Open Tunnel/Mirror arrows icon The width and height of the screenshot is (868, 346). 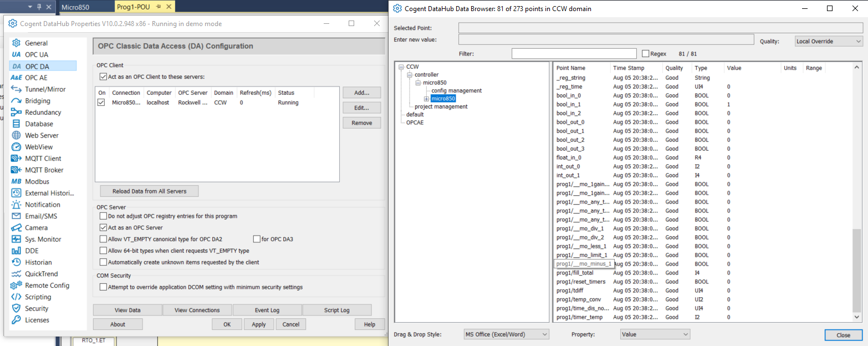pyautogui.click(x=16, y=89)
